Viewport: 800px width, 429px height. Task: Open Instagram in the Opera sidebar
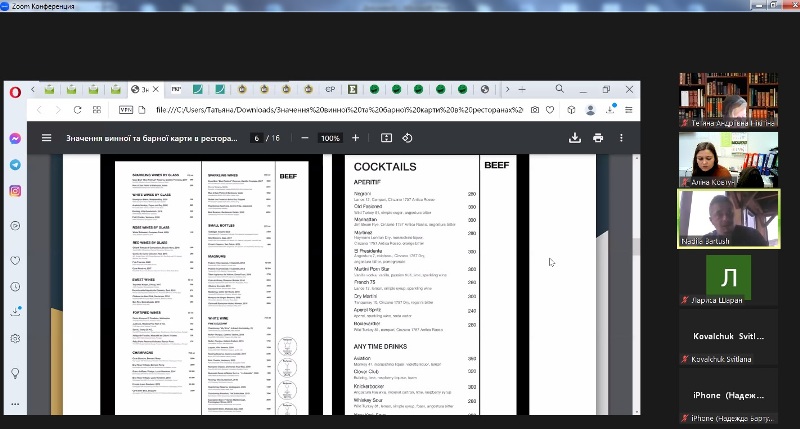16,191
